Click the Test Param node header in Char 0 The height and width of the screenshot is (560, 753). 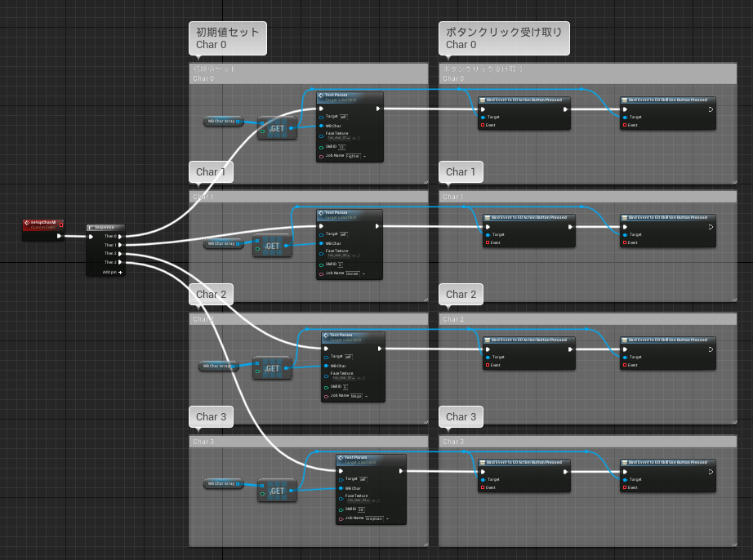(350, 97)
